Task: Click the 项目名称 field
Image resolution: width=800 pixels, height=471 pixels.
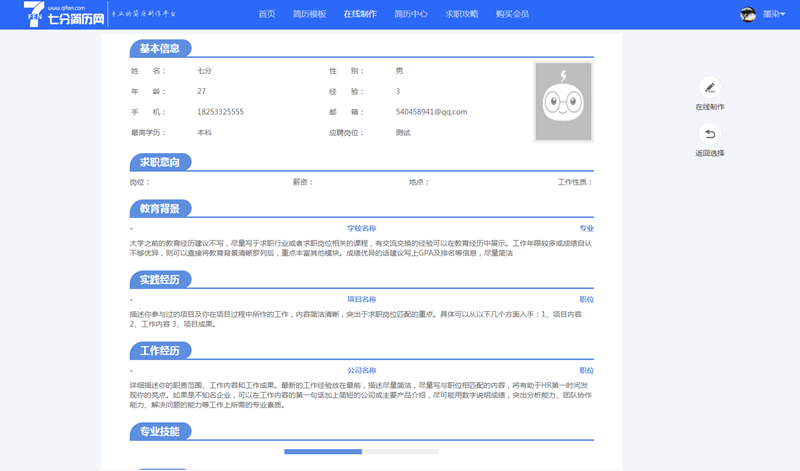Action: (x=362, y=300)
